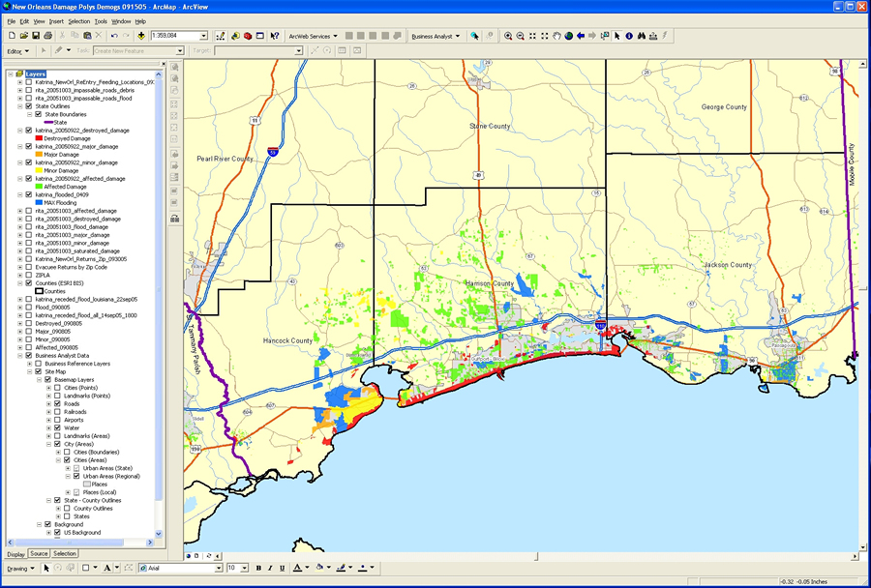Viewport: 871px width, 588px height.
Task: Activate the Select Elements arrow tool
Action: (x=617, y=36)
